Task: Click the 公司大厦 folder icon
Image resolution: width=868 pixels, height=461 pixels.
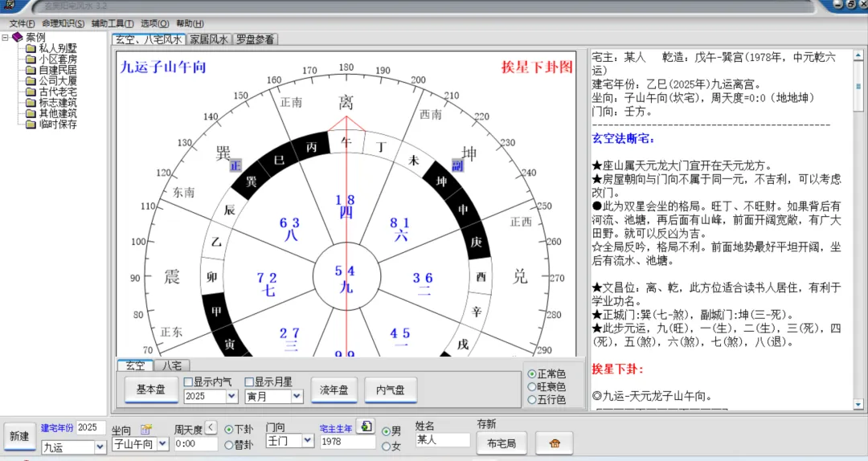Action: point(31,81)
